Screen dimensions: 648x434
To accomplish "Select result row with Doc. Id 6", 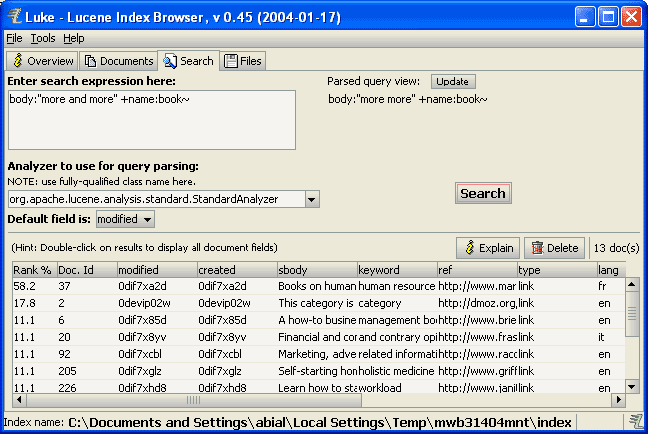I will [319, 320].
